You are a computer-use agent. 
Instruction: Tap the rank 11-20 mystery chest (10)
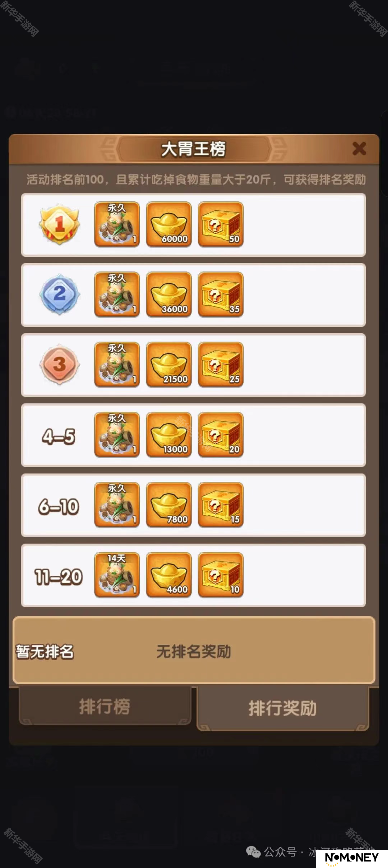pyautogui.click(x=221, y=575)
